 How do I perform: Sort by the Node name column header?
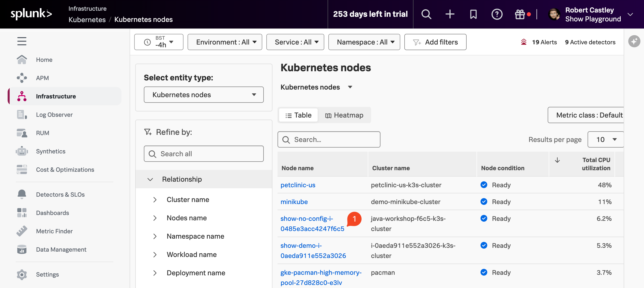click(x=298, y=168)
